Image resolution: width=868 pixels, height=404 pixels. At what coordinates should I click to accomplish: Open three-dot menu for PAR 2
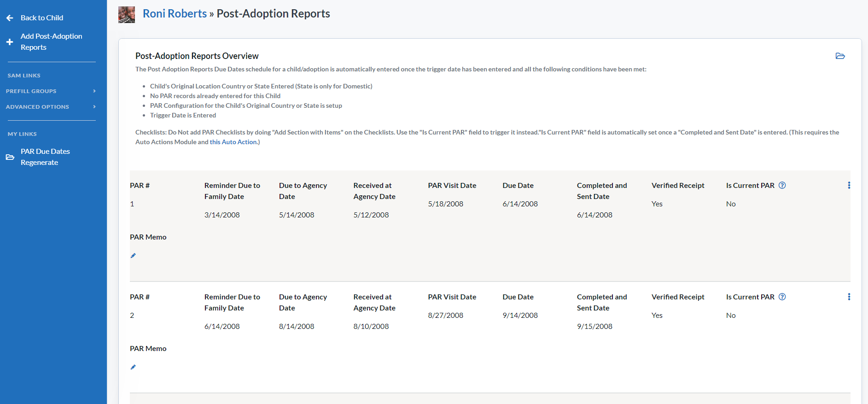pos(849,297)
